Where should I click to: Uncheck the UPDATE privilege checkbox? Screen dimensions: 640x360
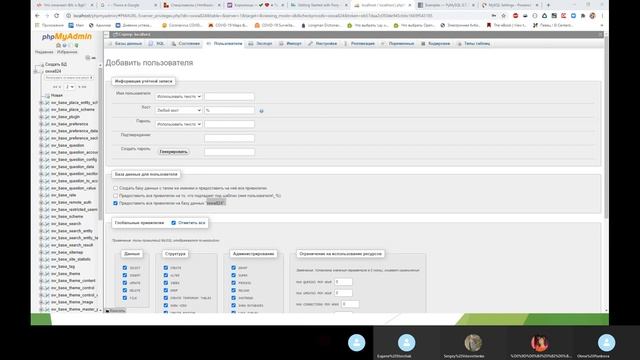pos(125,282)
